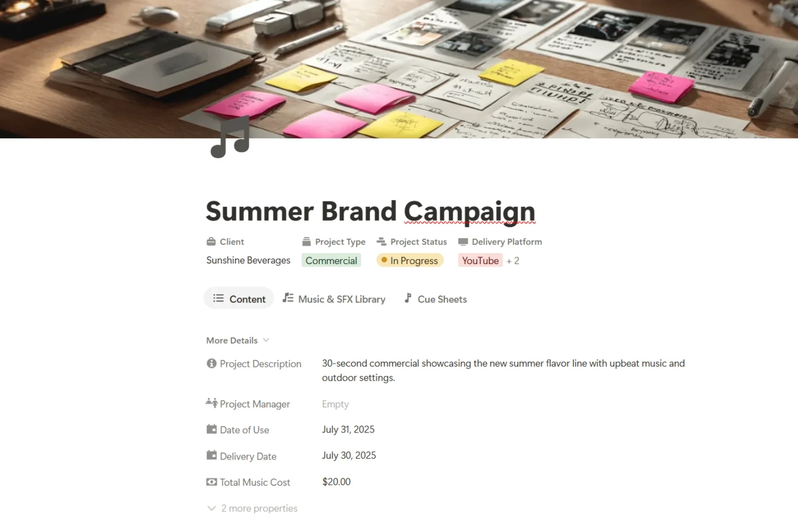Viewport: 798px width, 532px height.
Task: Open the Cue Sheets tab
Action: (x=435, y=299)
